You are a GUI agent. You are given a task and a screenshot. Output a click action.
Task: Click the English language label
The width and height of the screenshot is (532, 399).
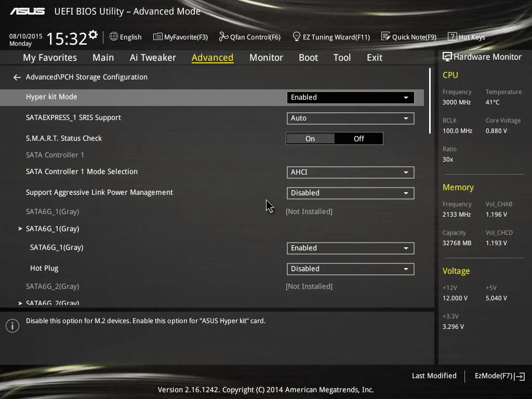pyautogui.click(x=130, y=37)
